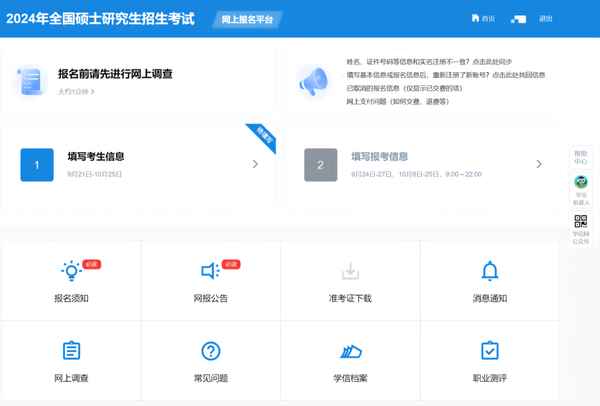Click the 学信档案 label
The image size is (600, 406).
point(351,378)
